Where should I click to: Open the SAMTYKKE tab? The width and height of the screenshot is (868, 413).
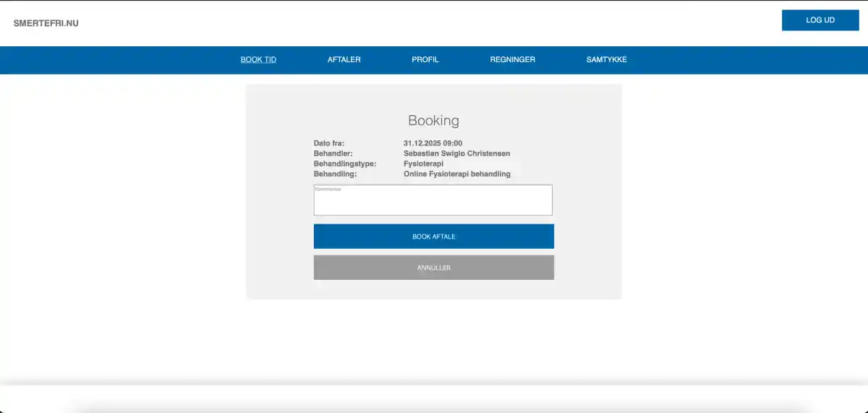tap(607, 59)
